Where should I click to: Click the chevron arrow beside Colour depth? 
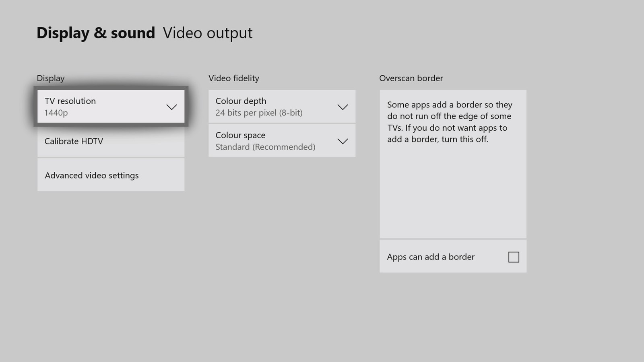coord(343,107)
